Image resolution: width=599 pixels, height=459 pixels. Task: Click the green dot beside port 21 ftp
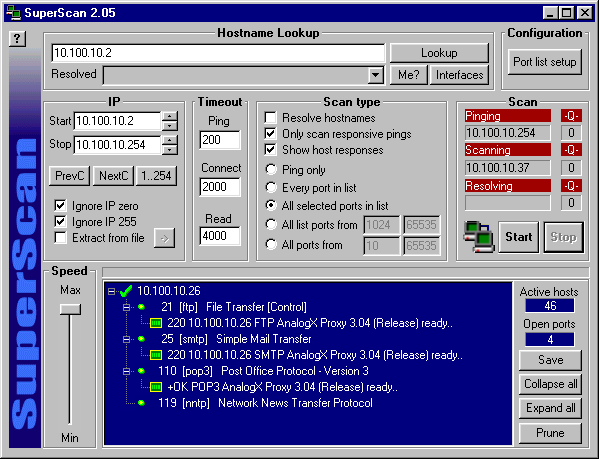141,307
